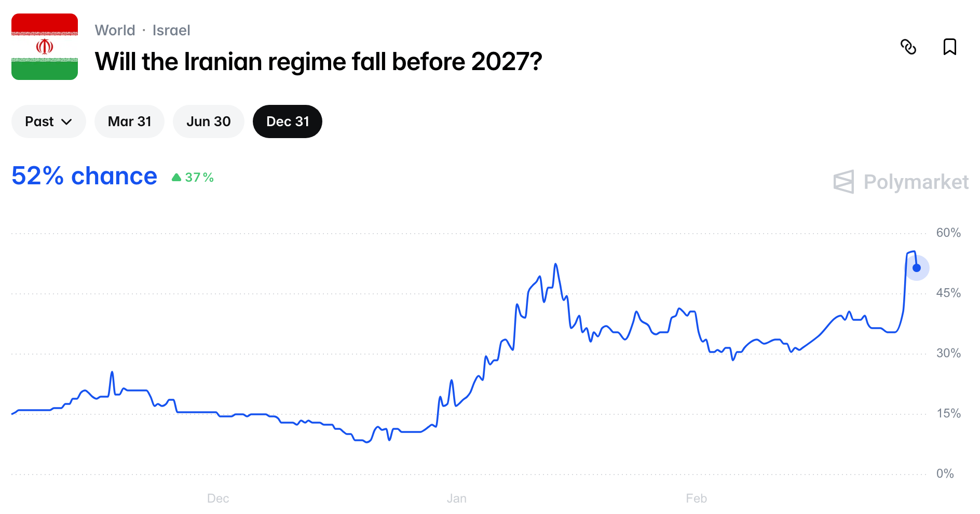
Task: Open the Israel category link
Action: tap(171, 30)
